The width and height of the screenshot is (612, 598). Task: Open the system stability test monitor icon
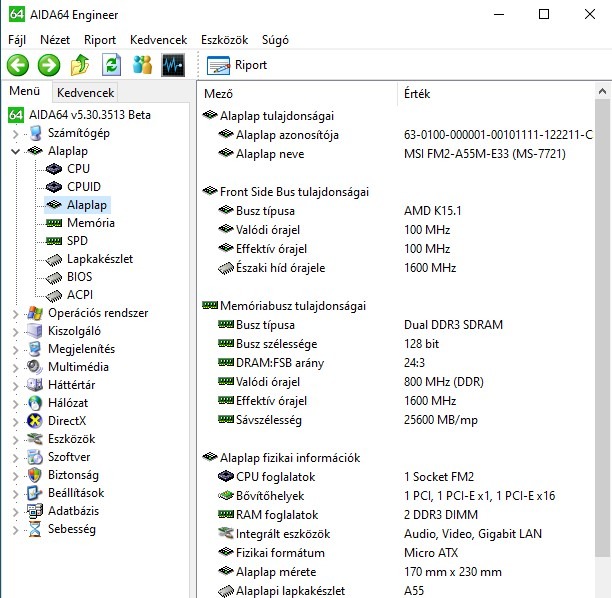pos(173,65)
